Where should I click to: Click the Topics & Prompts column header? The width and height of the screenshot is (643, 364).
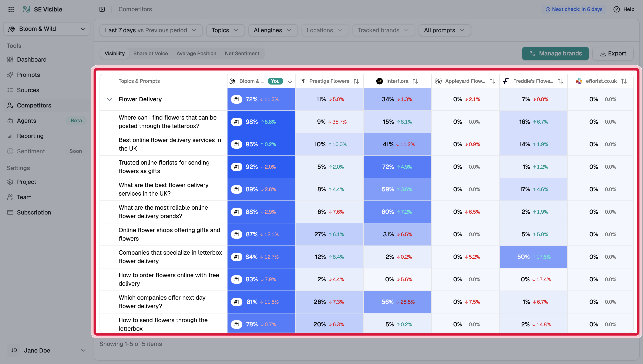click(139, 81)
